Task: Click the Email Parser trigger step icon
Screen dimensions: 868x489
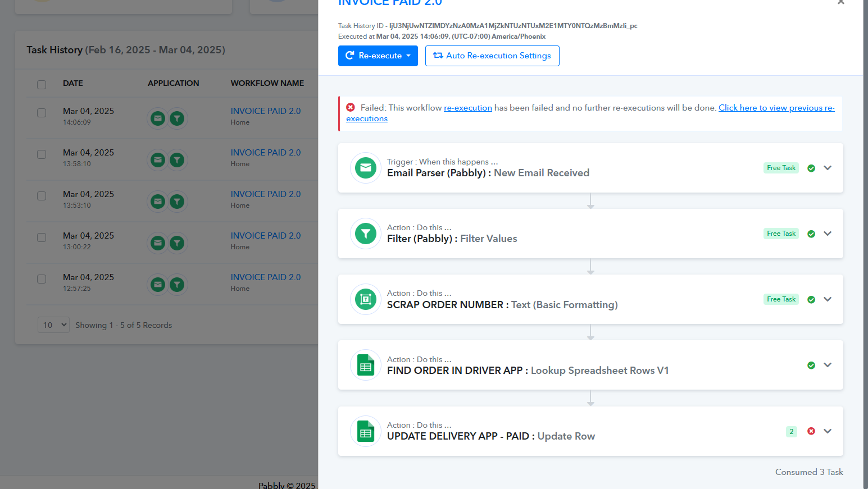Action: tap(366, 168)
